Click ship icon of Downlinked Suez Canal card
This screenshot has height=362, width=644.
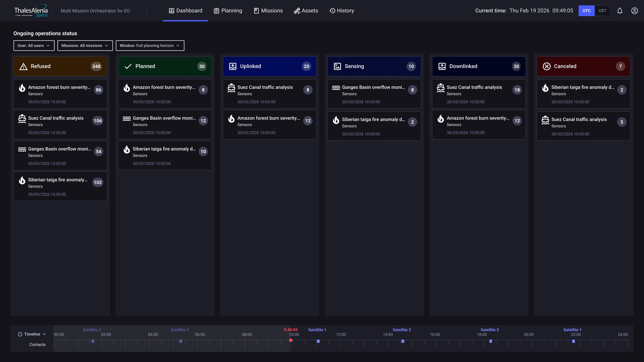point(441,88)
